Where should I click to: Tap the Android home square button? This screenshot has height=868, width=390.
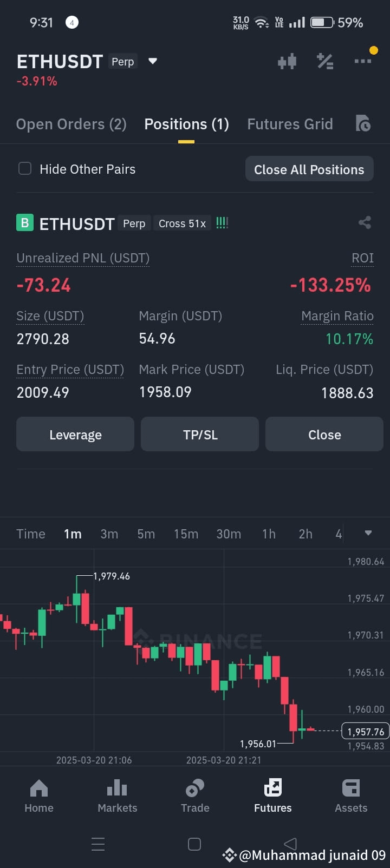pyautogui.click(x=194, y=844)
